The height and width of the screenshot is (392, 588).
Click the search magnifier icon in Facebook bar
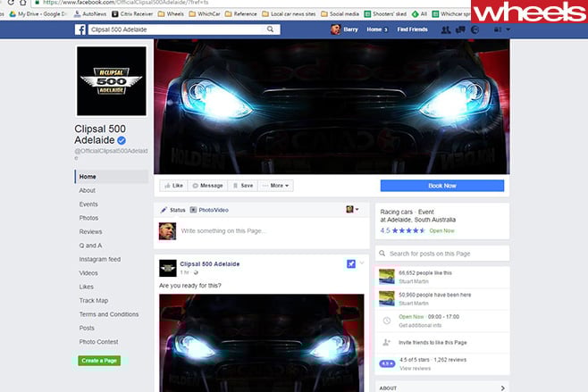coord(270,29)
